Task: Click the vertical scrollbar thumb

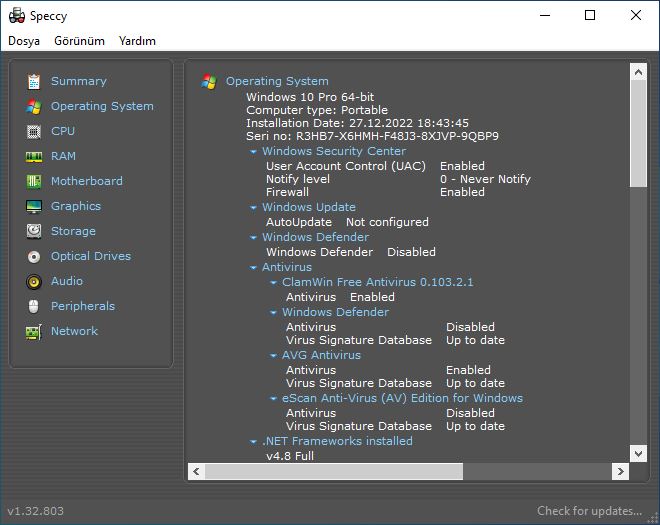Action: (x=638, y=133)
